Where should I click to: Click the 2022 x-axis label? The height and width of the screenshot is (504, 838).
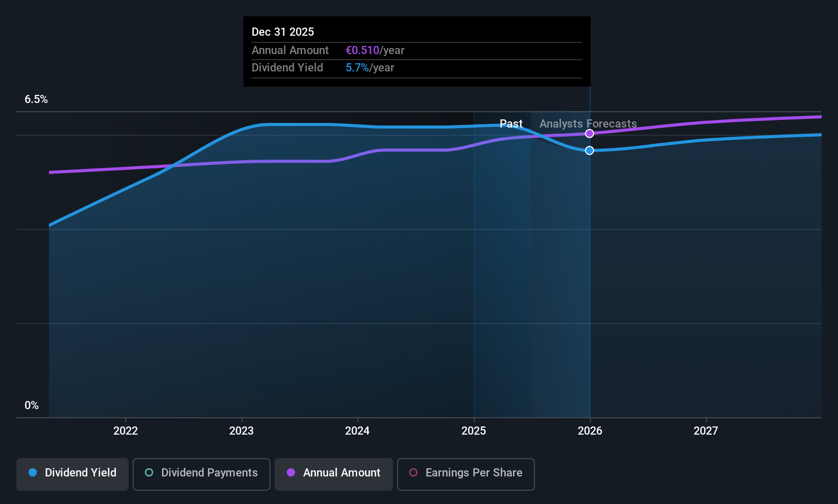[x=126, y=431]
